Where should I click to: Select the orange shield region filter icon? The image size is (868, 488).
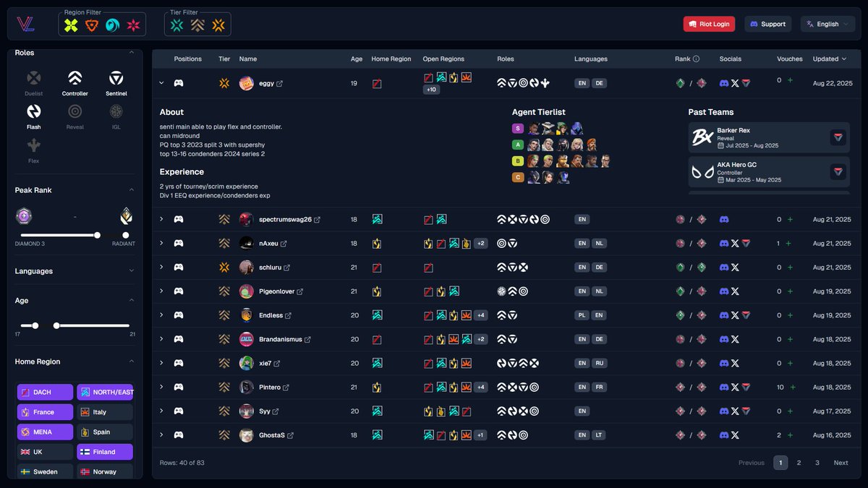pos(91,25)
